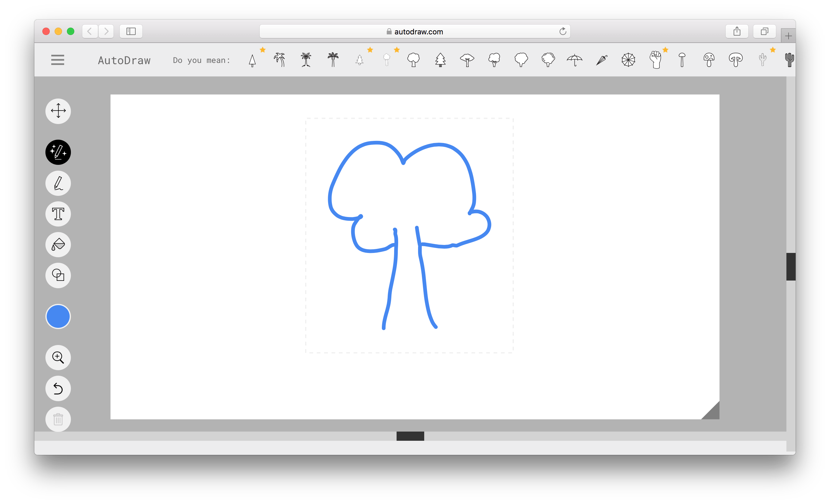
Task: Choose the open umbrella suggestion
Action: coord(575,60)
